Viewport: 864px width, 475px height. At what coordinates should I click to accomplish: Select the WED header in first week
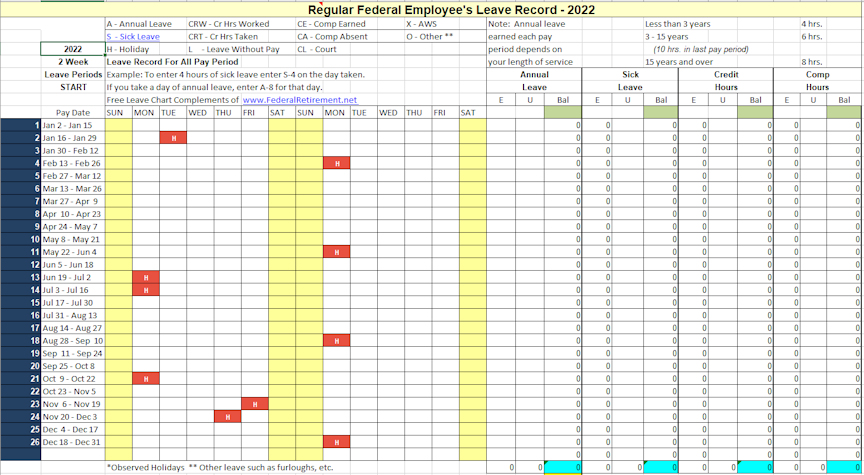coord(200,112)
